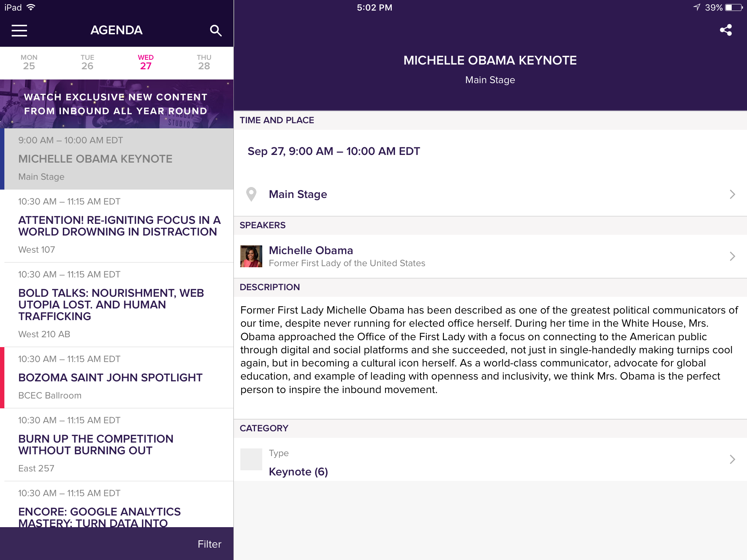The height and width of the screenshot is (560, 747).
Task: Select the WED 27 tab
Action: coord(146,63)
